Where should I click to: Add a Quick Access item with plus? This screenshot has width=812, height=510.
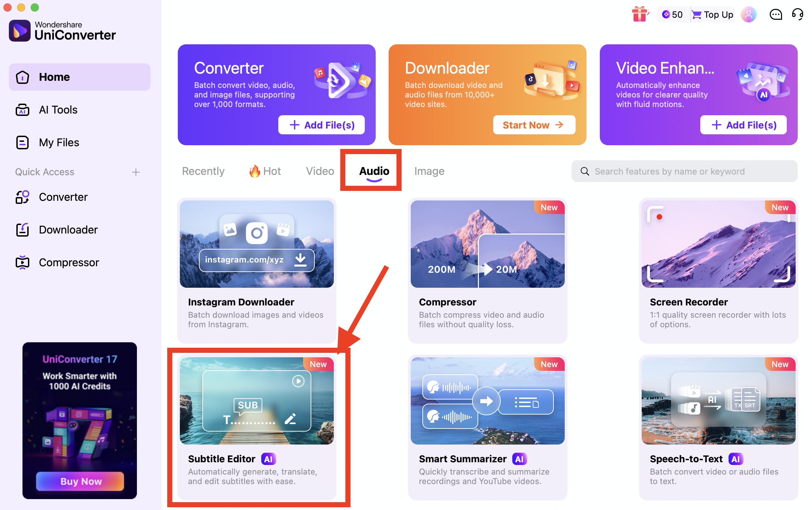point(136,172)
